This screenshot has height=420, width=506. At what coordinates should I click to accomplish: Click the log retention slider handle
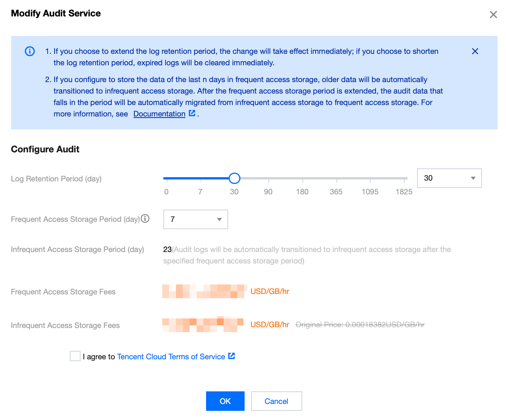point(234,178)
